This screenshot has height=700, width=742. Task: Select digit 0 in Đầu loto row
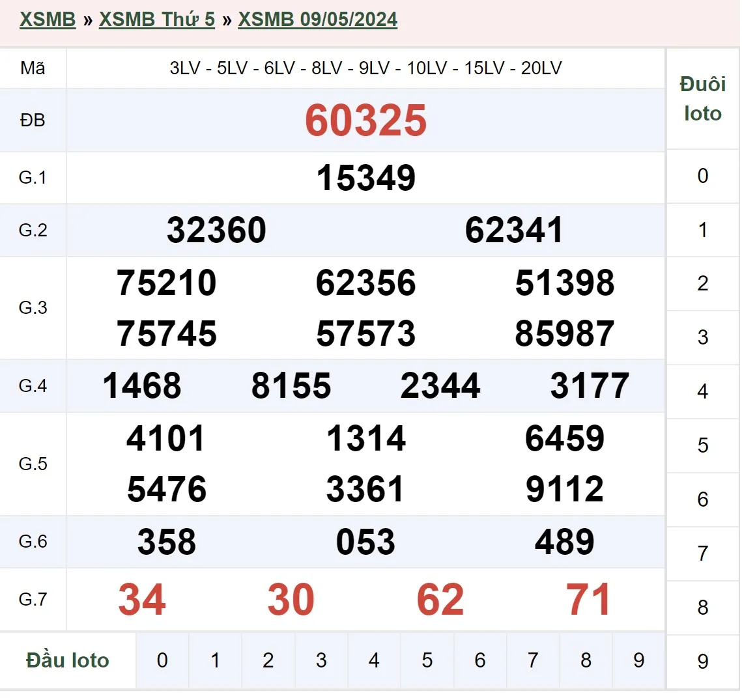[x=162, y=660]
